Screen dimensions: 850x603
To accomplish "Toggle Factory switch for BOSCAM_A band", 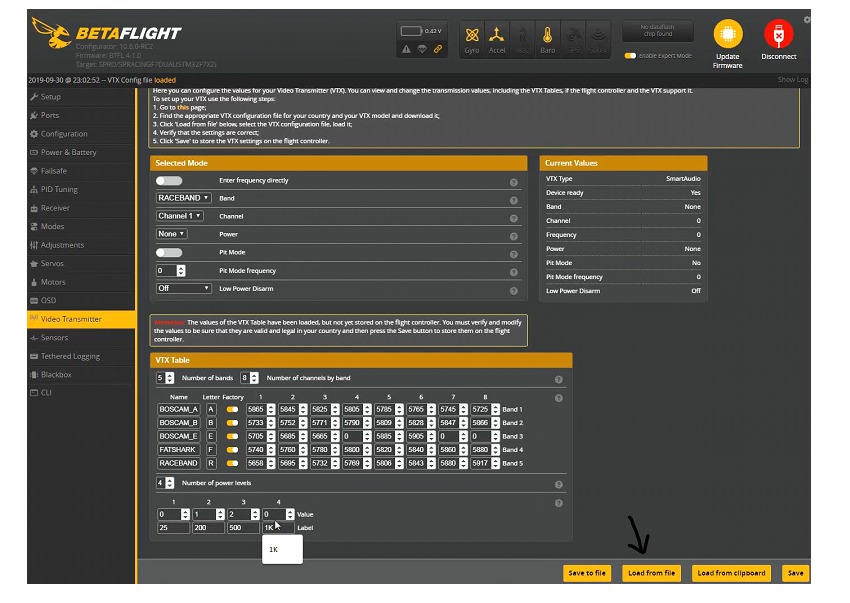I will point(232,409).
